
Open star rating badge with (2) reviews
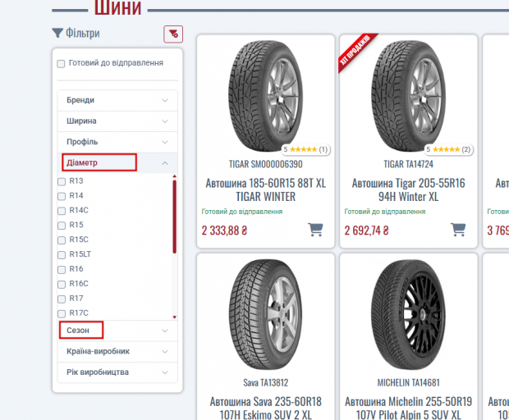pos(448,149)
